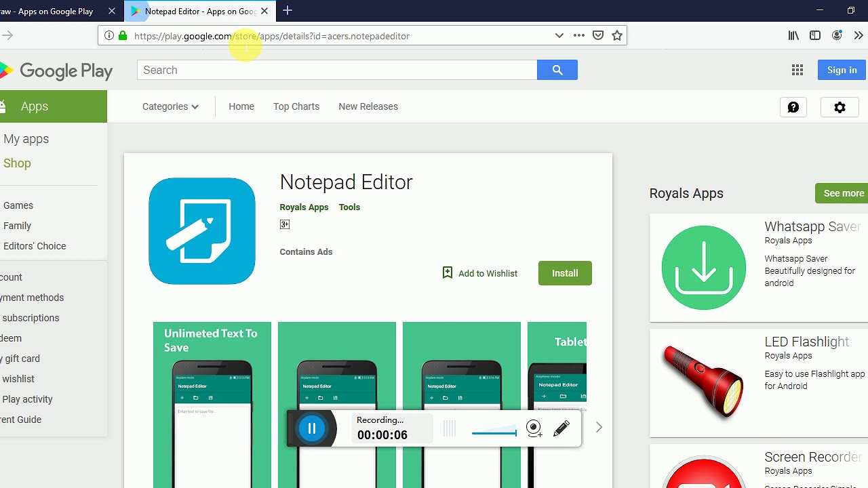
Task: Open the LED Flashlight app icon
Action: [704, 383]
